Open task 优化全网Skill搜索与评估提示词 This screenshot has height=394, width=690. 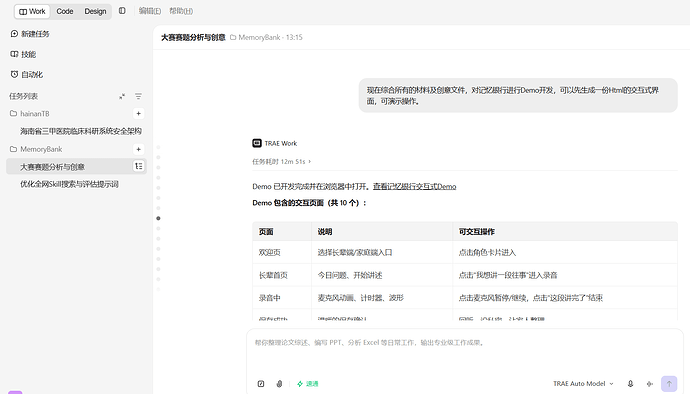click(69, 184)
